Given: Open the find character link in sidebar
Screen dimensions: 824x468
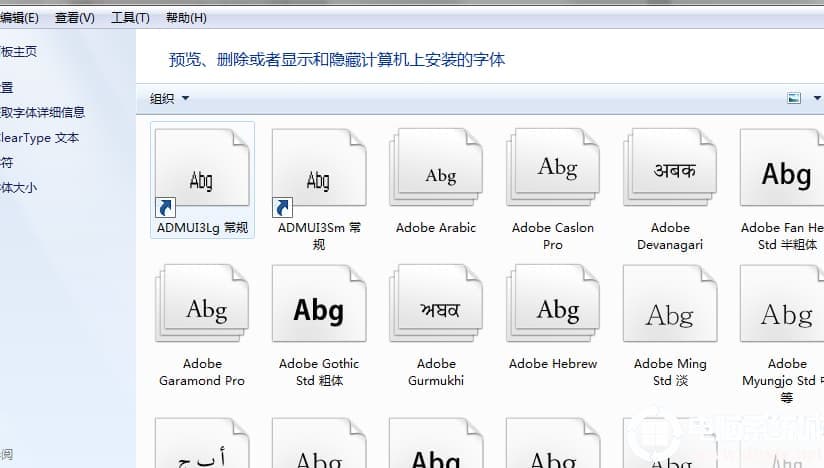Looking at the screenshot, I should (6, 162).
